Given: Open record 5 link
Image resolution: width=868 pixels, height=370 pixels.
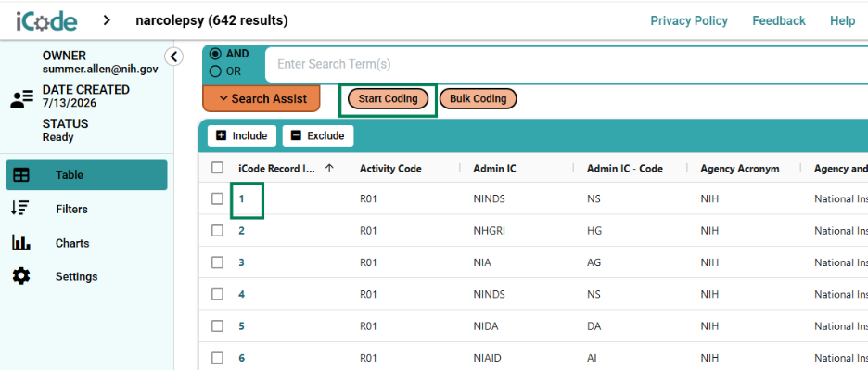Looking at the screenshot, I should [242, 326].
